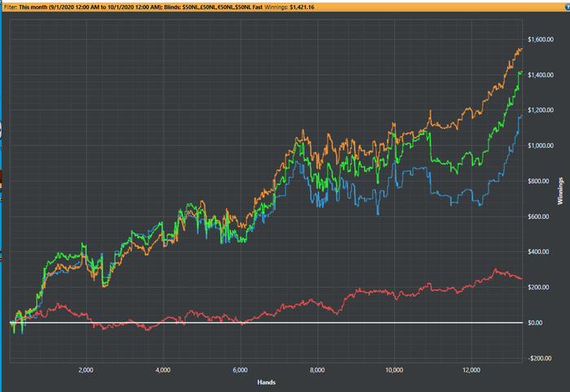Click the $1,600.00 y-axis label

tap(541, 39)
